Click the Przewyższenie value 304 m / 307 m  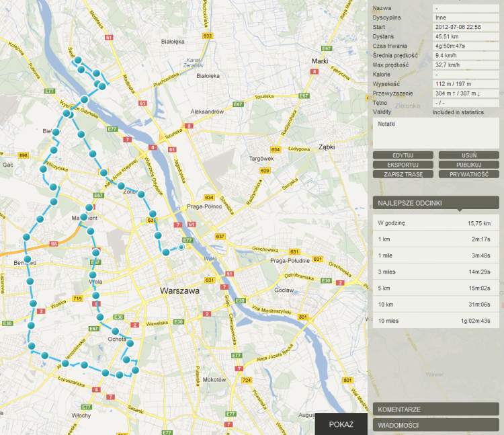466,93
